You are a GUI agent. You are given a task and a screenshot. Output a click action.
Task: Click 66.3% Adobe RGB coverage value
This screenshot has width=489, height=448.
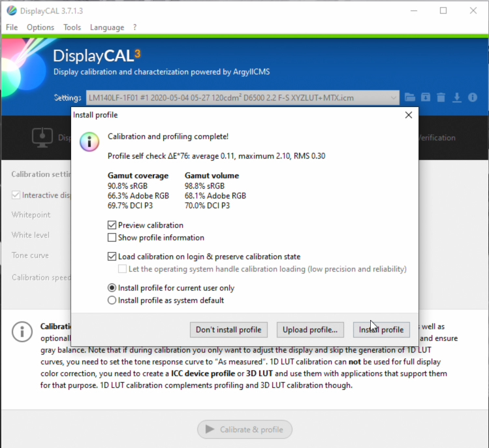(x=138, y=196)
